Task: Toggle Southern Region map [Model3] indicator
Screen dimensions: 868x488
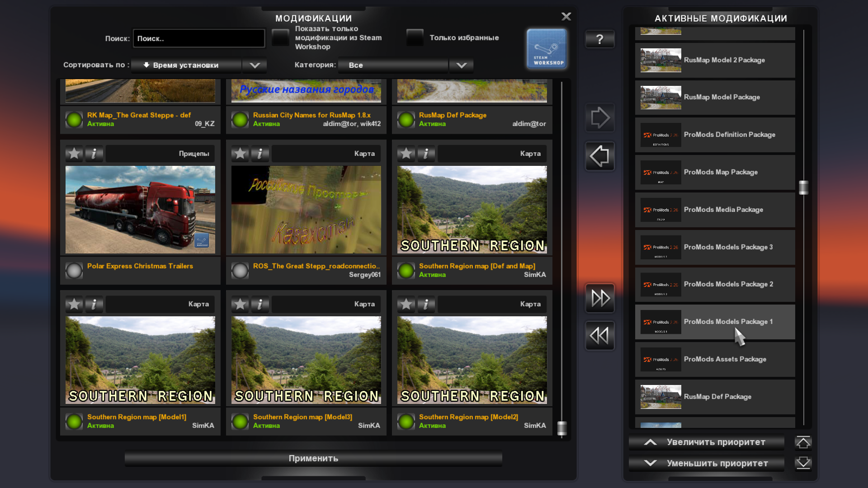Action: [240, 422]
